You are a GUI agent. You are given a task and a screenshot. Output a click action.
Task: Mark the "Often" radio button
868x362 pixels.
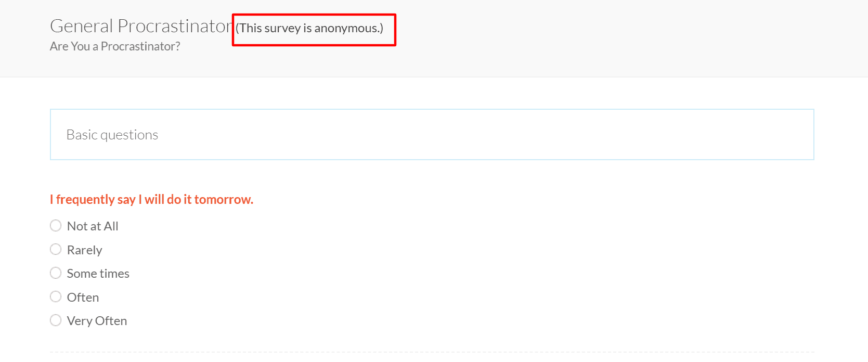pyautogui.click(x=56, y=297)
